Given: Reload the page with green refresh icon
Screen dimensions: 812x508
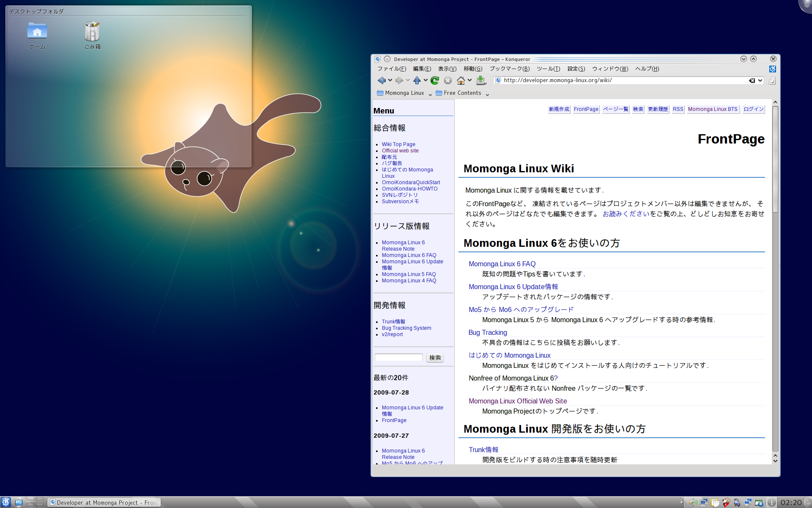Looking at the screenshot, I should pyautogui.click(x=435, y=80).
